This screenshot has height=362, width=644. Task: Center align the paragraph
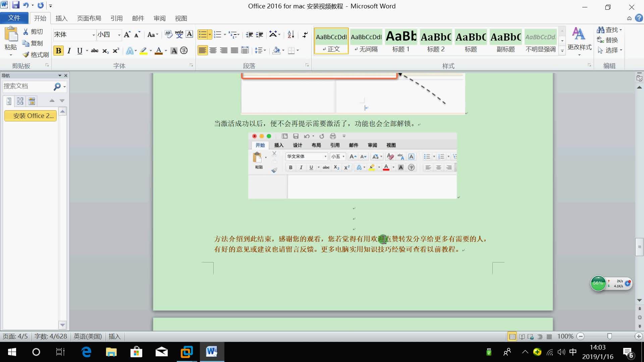(x=213, y=51)
